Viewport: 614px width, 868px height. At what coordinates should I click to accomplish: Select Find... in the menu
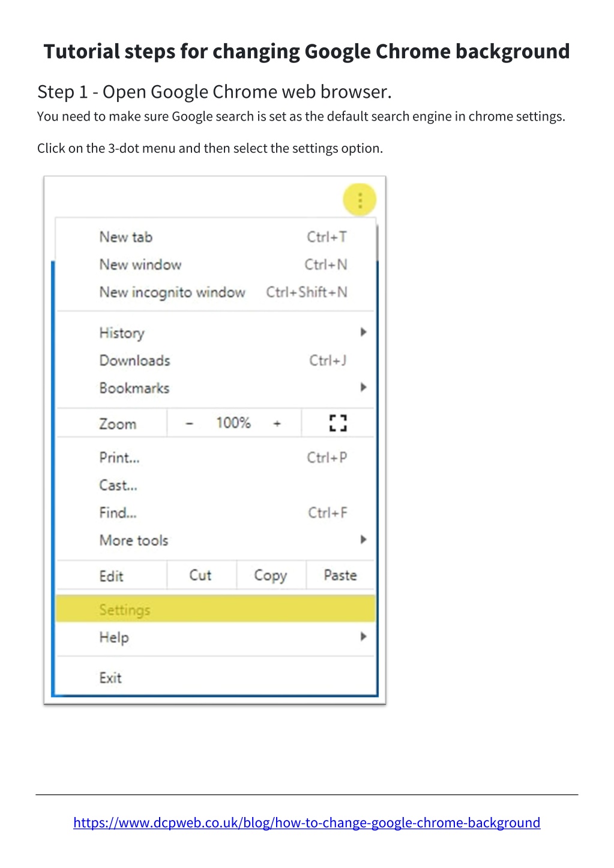coord(215,513)
